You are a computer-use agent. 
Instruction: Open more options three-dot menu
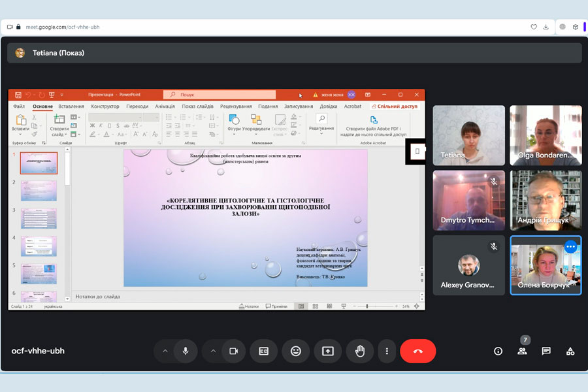click(x=387, y=351)
